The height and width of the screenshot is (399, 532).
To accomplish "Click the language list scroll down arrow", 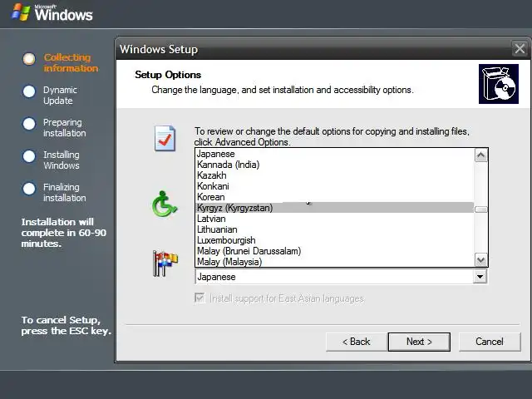I will click(480, 260).
